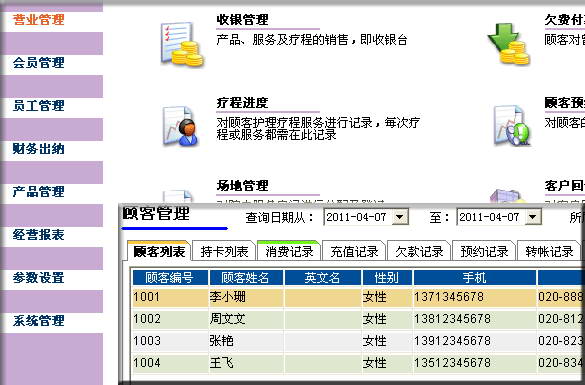Click the 疗程进度 person document icon
585x385 pixels.
coord(181,126)
